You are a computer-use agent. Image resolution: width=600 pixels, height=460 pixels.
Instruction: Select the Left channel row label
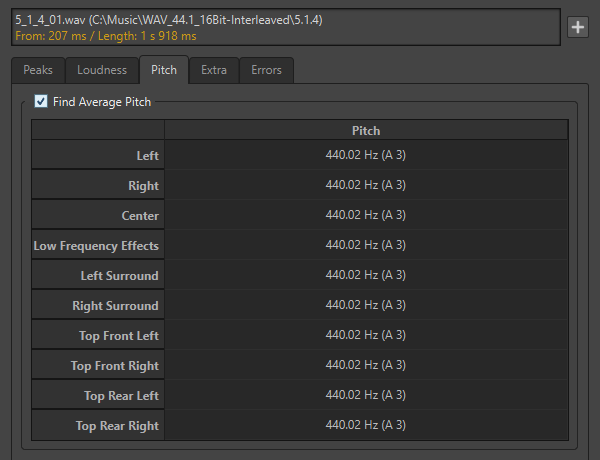[98, 156]
